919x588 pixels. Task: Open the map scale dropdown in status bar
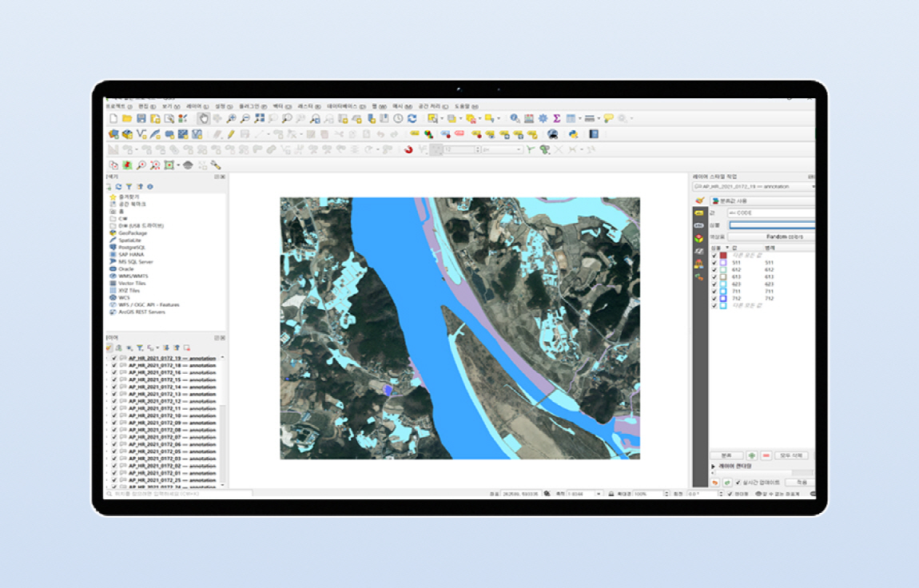point(599,494)
